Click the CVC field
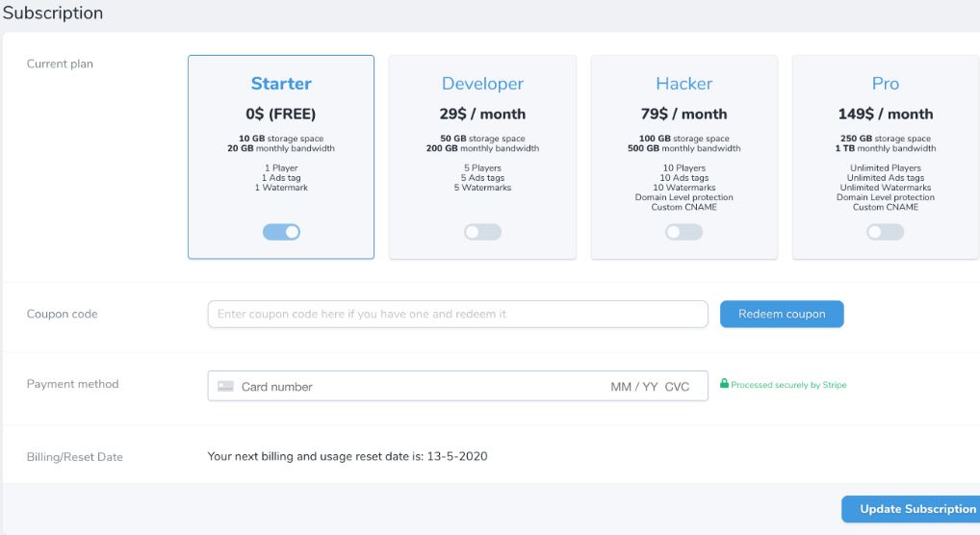 click(x=677, y=387)
